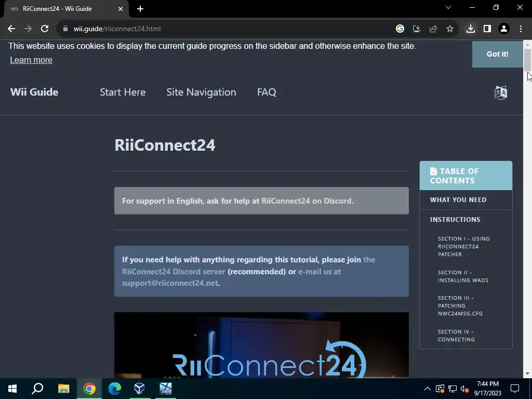
Task: Open Windows taskbar search
Action: pos(37,389)
